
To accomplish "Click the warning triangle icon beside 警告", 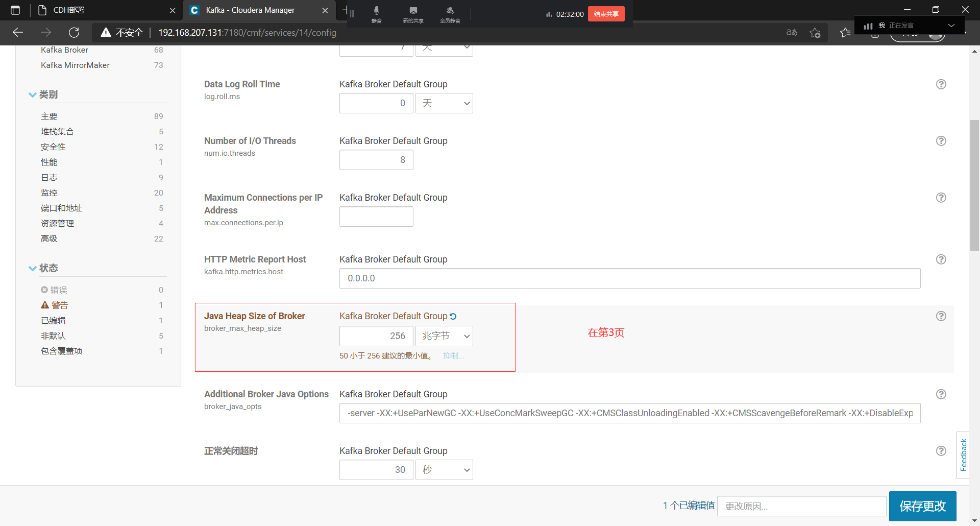I will (x=45, y=305).
